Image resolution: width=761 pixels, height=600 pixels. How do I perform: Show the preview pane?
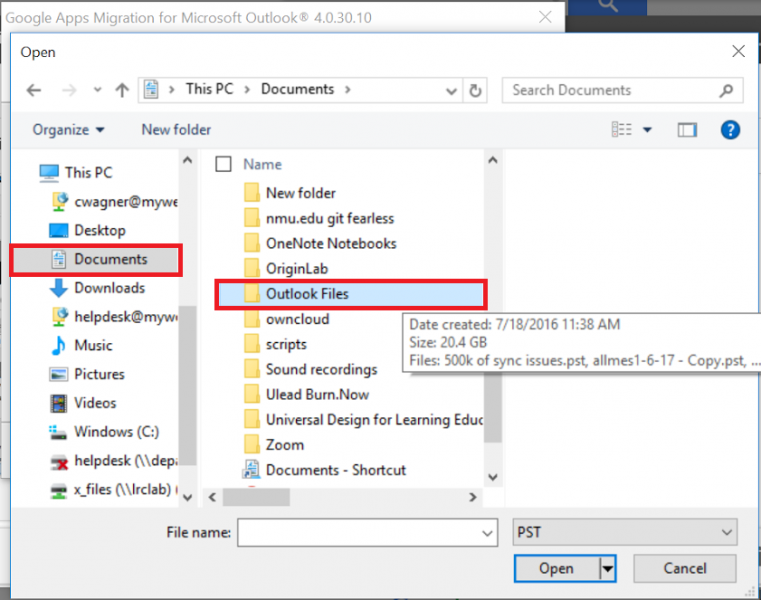tap(687, 130)
